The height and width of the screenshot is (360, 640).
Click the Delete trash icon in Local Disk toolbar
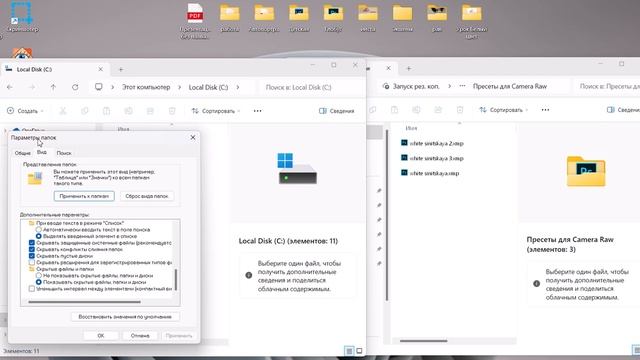[172, 111]
